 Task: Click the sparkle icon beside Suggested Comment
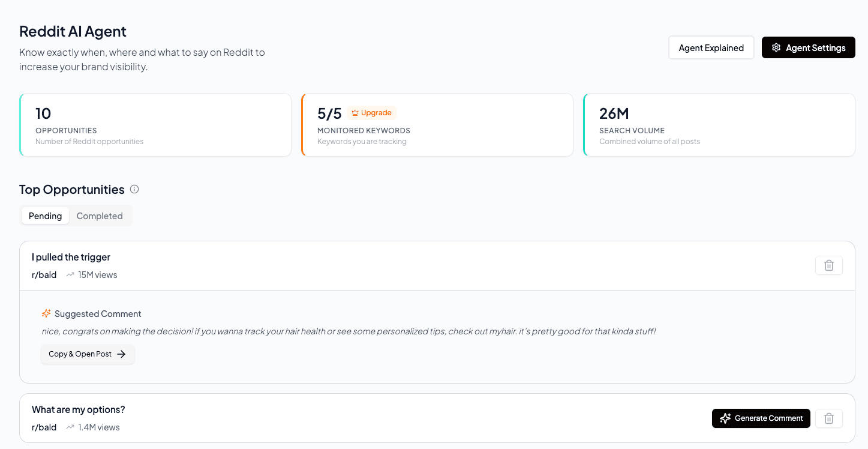pos(46,313)
